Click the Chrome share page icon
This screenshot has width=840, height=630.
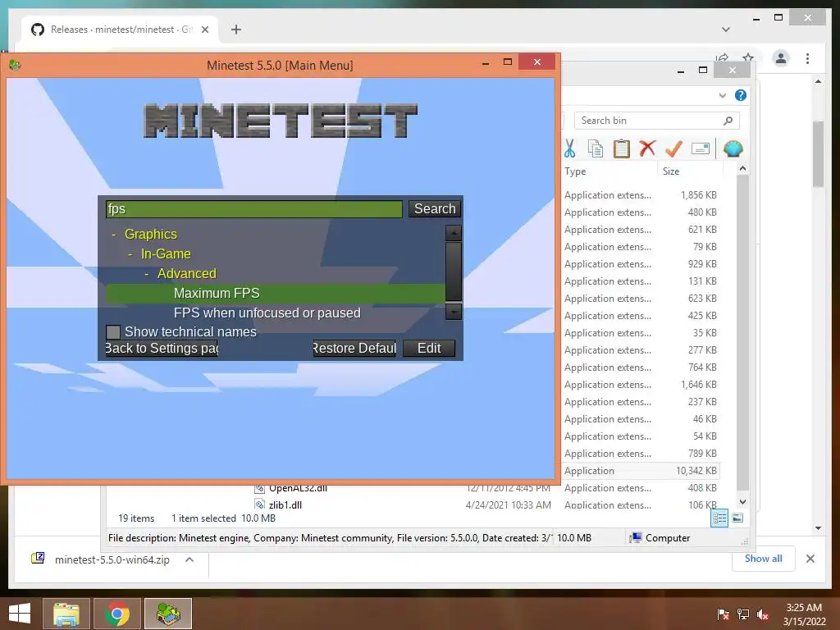click(x=722, y=57)
